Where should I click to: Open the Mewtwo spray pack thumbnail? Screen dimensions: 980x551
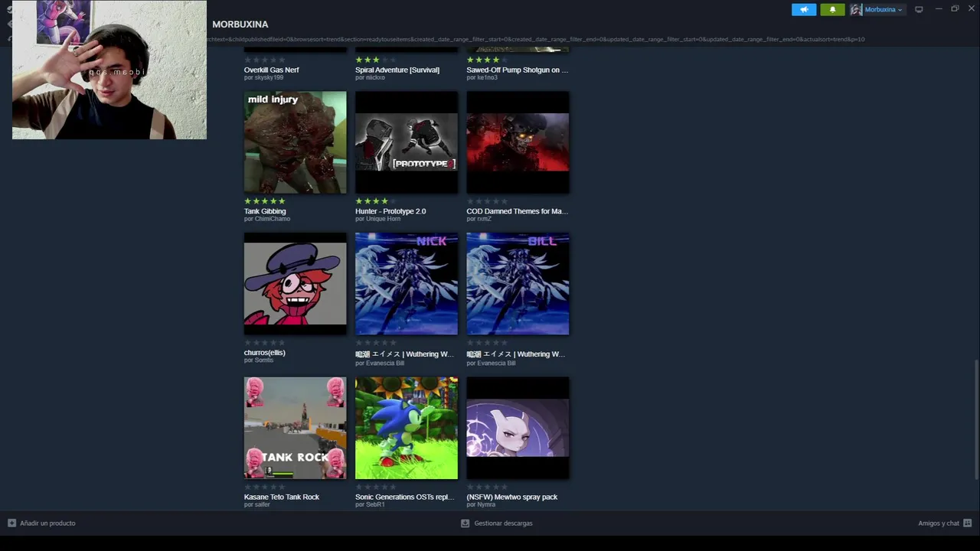pos(518,428)
